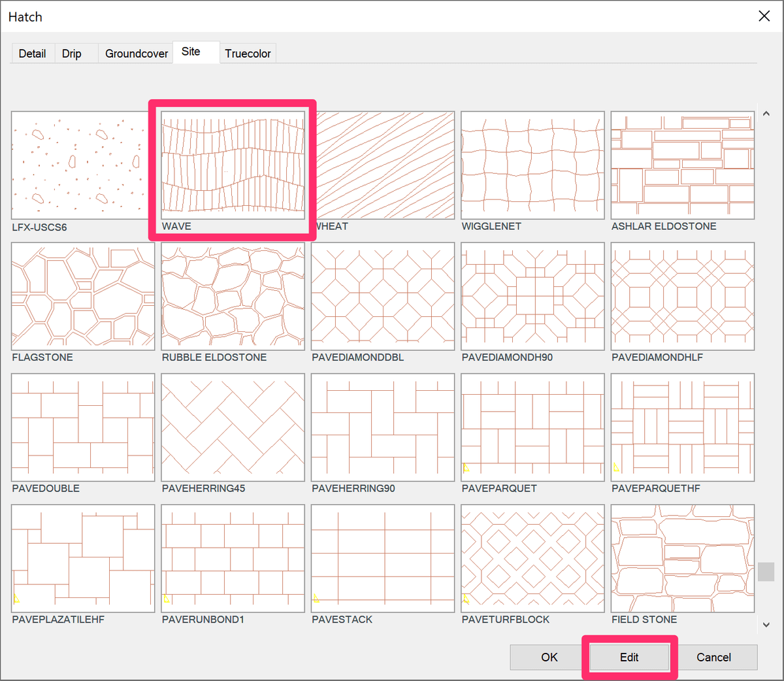Open the Groundcover tab
784x681 pixels.
point(136,54)
